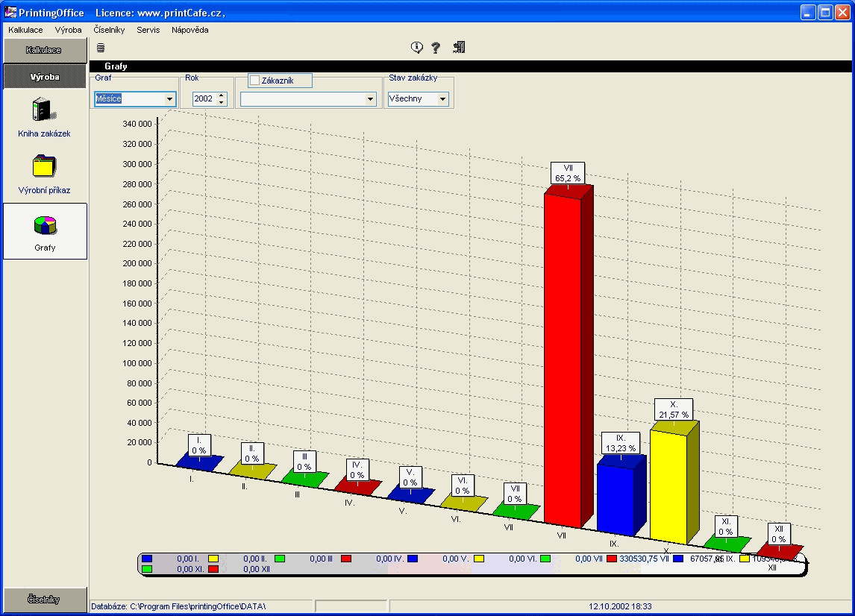Viewport: 855px width, 616px height.
Task: Click the red legend swatch for XII
Action: coord(213,569)
